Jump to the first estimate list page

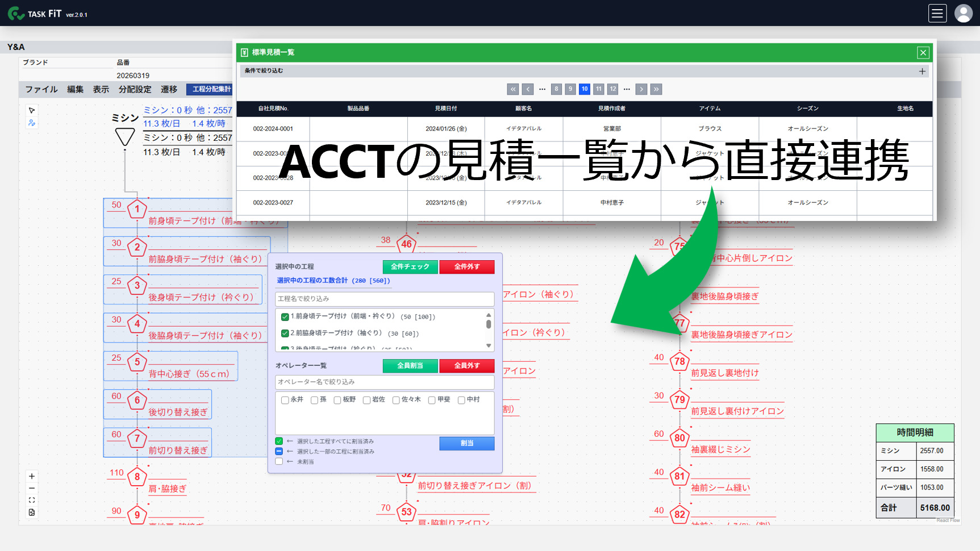(x=513, y=89)
